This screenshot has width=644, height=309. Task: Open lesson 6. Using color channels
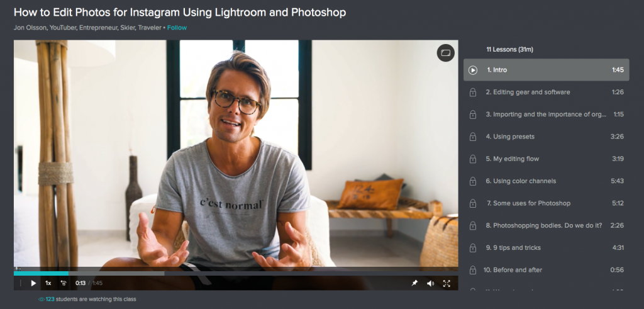547,181
